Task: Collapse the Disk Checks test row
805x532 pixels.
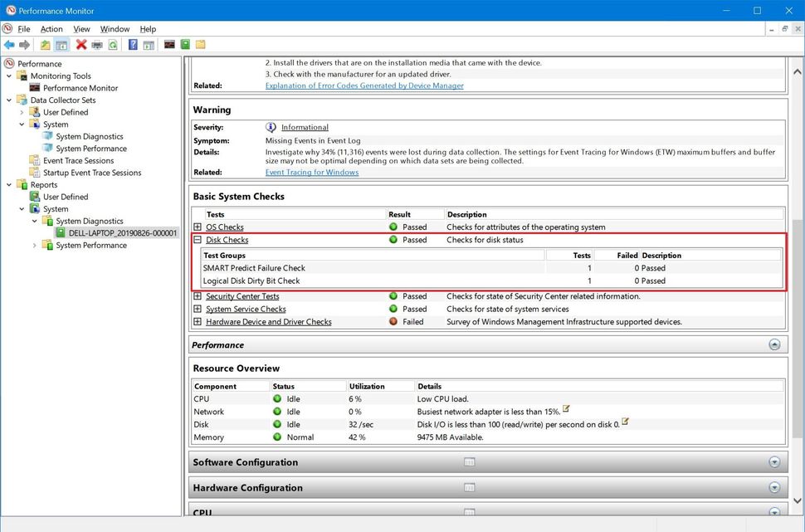Action: [196, 240]
